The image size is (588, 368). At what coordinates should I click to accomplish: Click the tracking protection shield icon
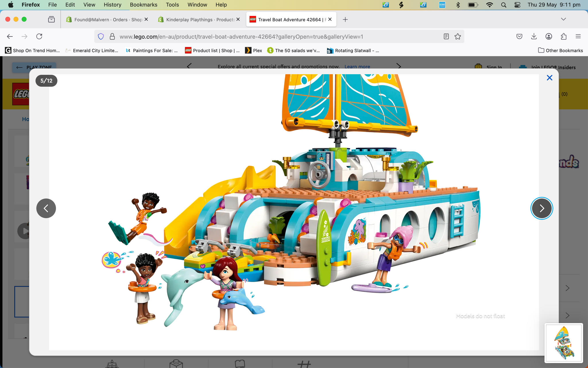coord(101,37)
